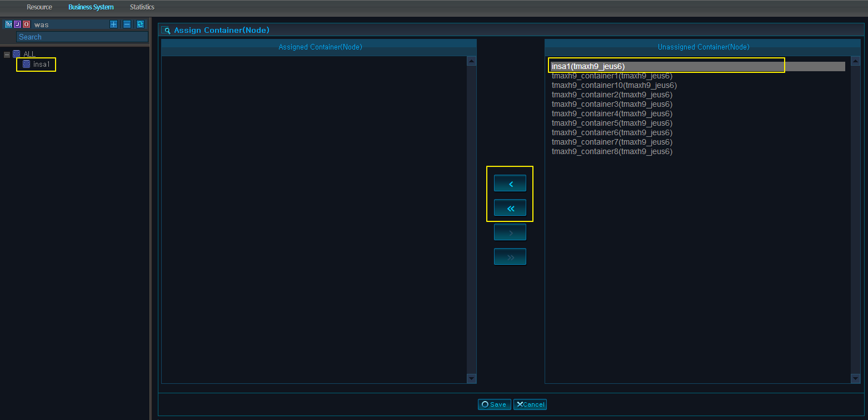Open the Business System tab
This screenshot has height=420, width=868.
click(x=91, y=7)
